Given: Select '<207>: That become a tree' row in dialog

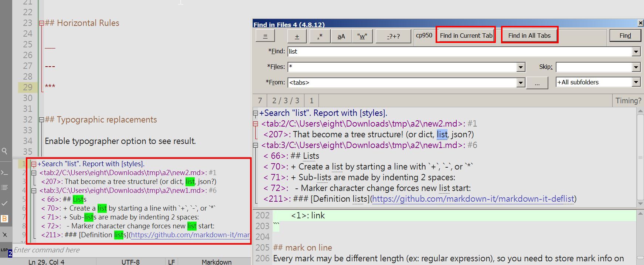Looking at the screenshot, I should [368, 134].
